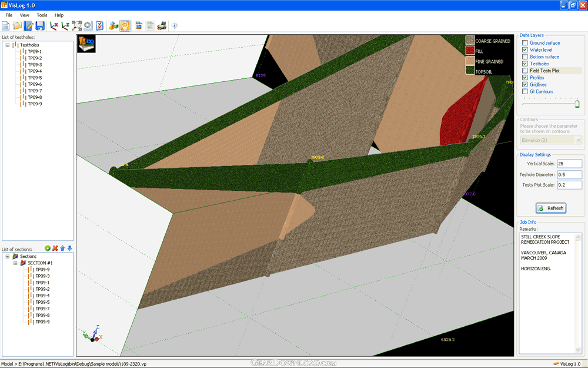Viewport: 588px width, 368px height.
Task: Click the Z-axis view icon
Action: [65, 26]
